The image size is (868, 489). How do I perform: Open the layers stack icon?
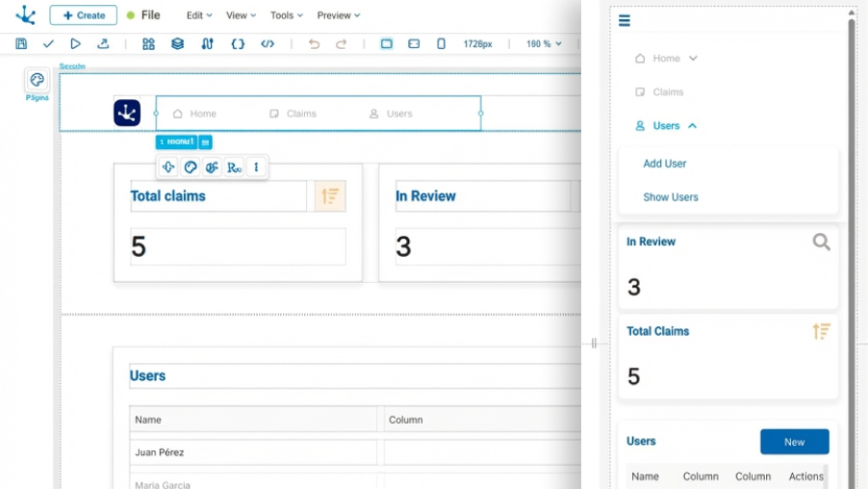tap(177, 44)
